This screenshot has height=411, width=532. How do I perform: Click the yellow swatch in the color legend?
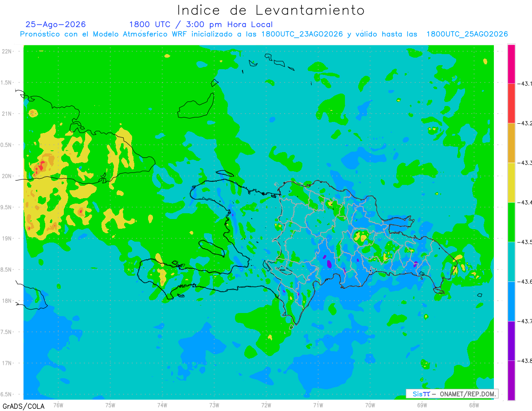[x=511, y=182]
